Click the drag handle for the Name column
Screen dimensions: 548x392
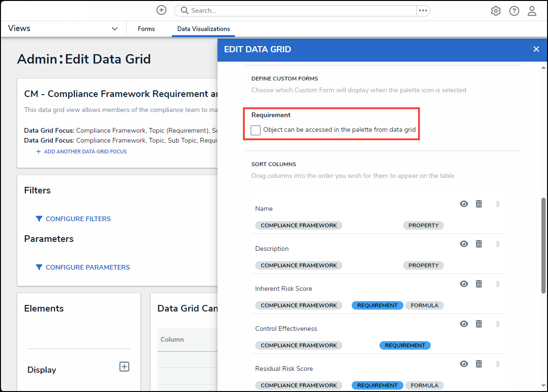498,204
